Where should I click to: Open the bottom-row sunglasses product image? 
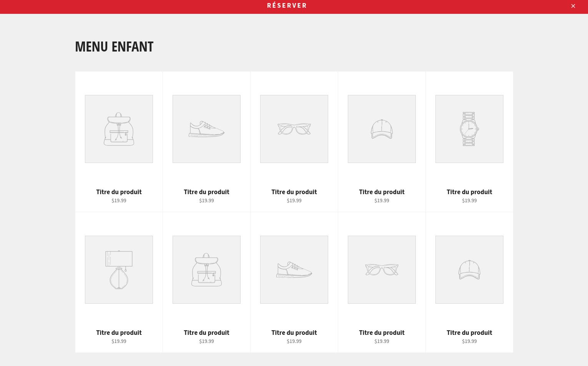click(x=382, y=270)
